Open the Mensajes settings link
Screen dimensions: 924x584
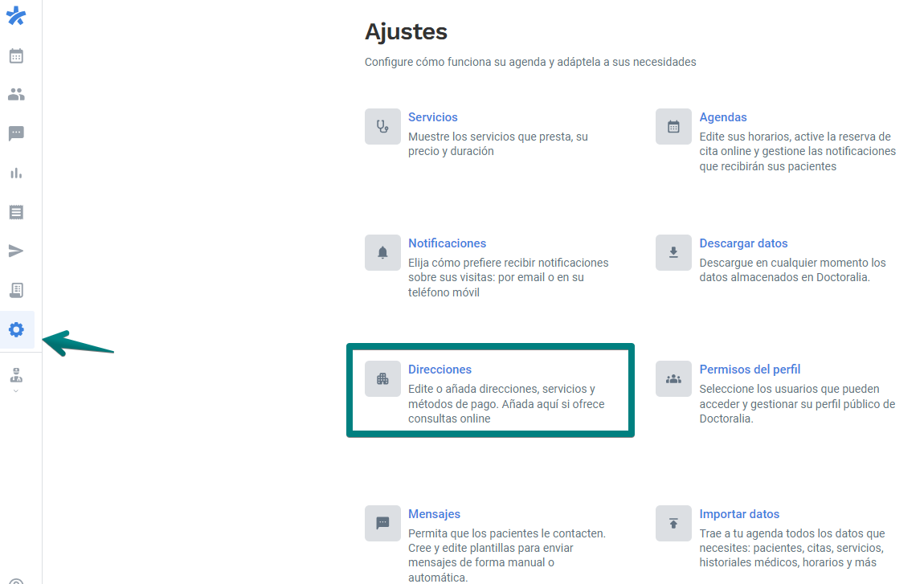434,513
